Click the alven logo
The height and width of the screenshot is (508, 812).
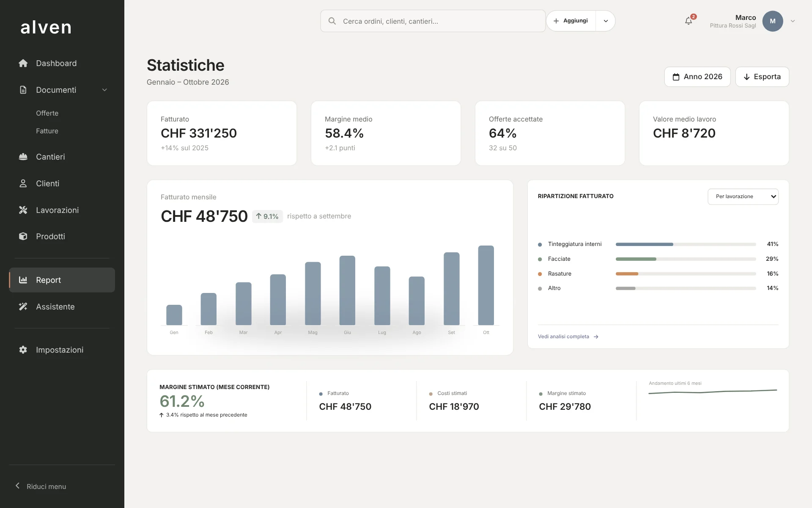click(46, 27)
